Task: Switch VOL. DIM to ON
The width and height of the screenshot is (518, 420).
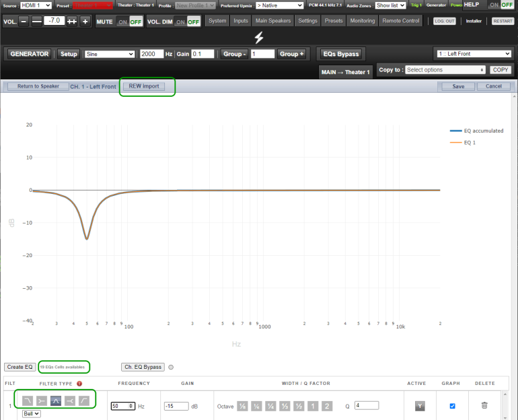Action: point(180,22)
